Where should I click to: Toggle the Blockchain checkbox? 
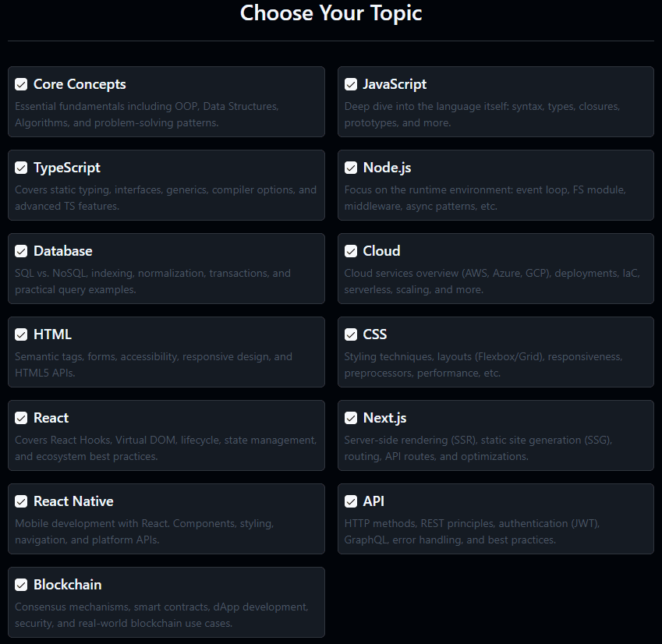coord(21,584)
